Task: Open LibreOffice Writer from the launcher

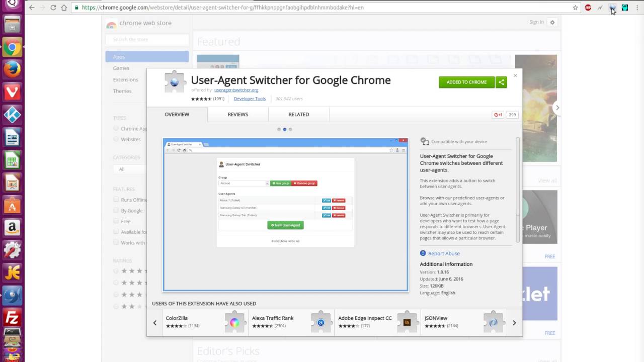Action: click(12, 137)
